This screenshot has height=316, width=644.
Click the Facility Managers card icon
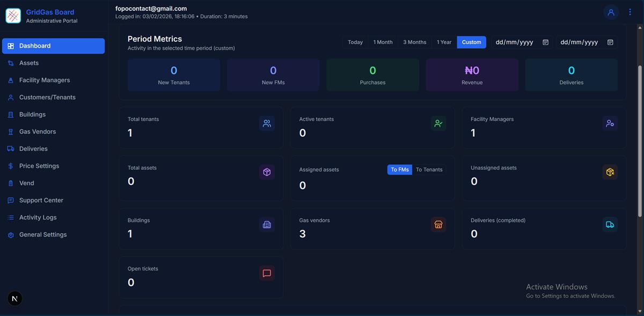[x=610, y=123]
